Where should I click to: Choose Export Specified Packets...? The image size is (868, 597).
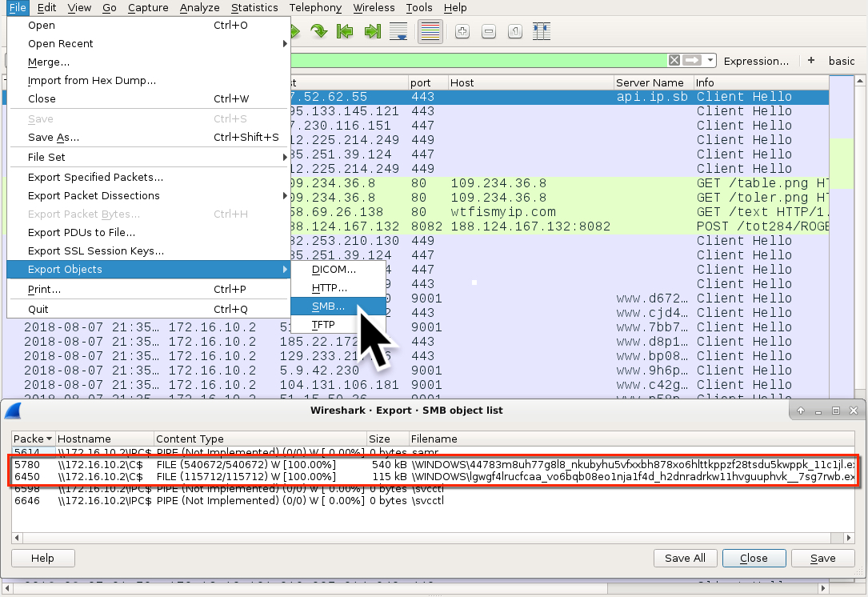(148, 177)
